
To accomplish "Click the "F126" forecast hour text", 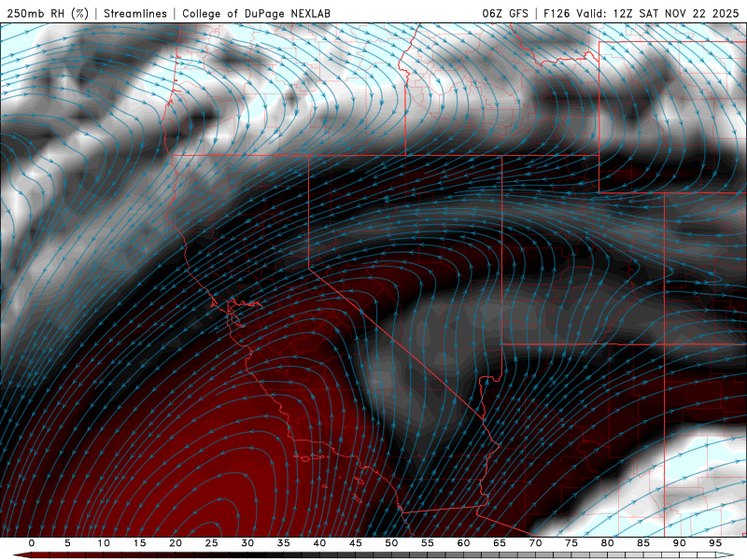I will pos(557,13).
